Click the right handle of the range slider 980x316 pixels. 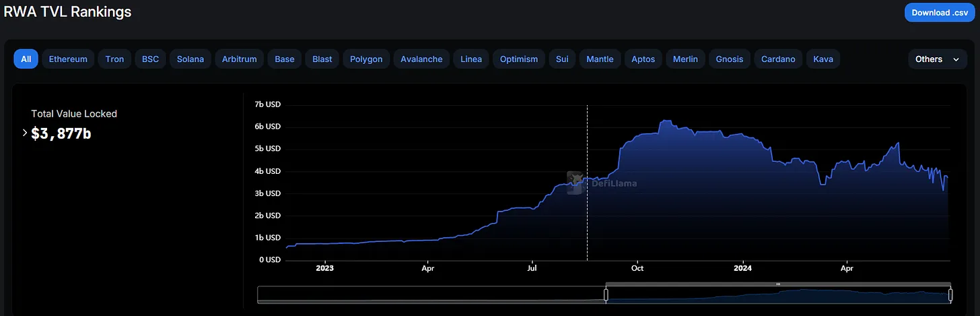coord(950,294)
